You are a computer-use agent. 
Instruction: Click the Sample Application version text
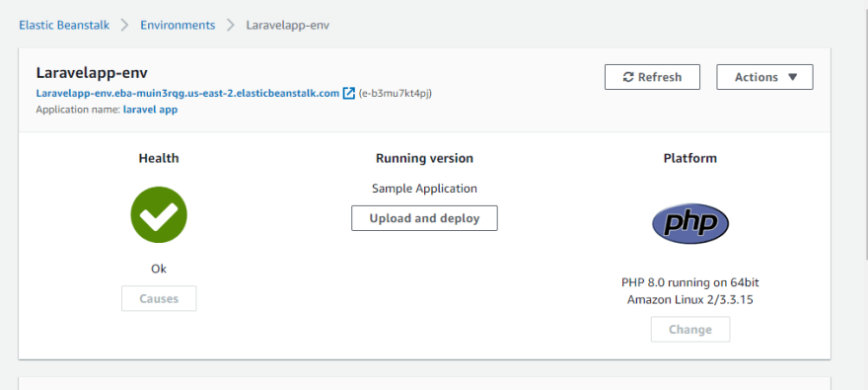(424, 189)
